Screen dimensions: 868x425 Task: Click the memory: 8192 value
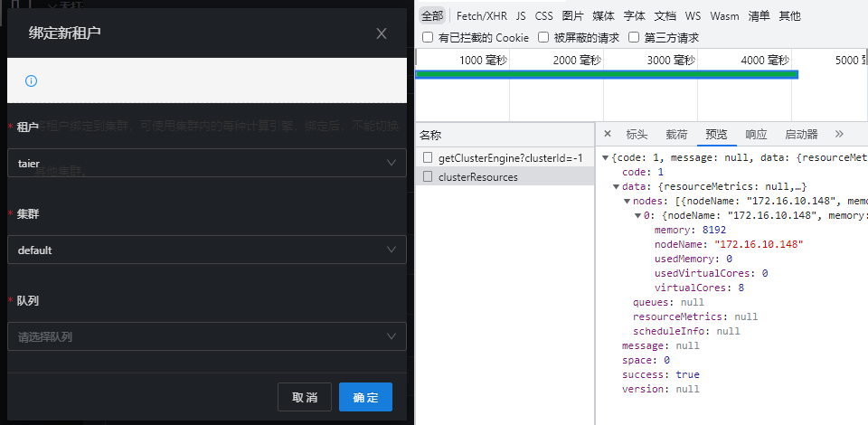(x=714, y=230)
